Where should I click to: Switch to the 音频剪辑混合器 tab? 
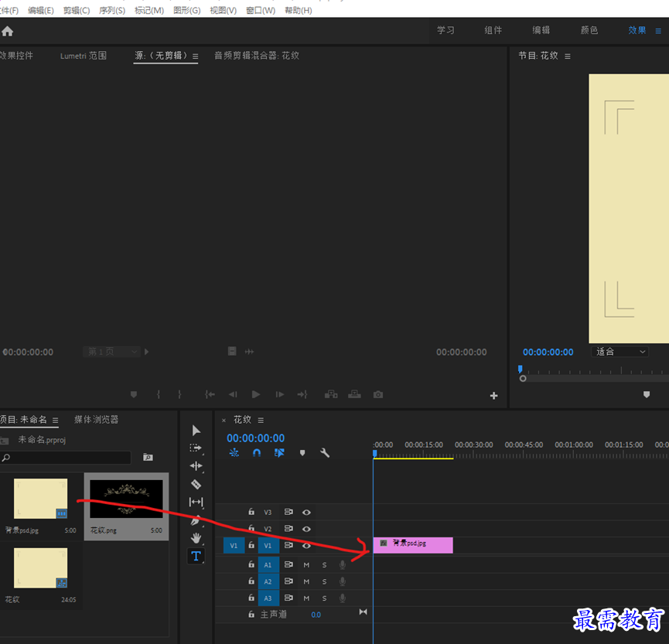click(x=257, y=56)
